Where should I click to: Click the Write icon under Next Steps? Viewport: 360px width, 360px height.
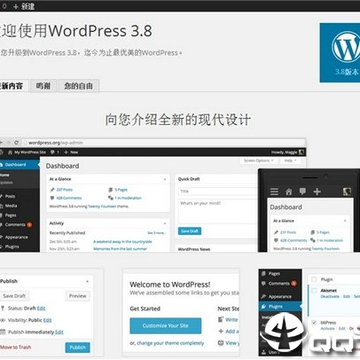tap(221, 319)
